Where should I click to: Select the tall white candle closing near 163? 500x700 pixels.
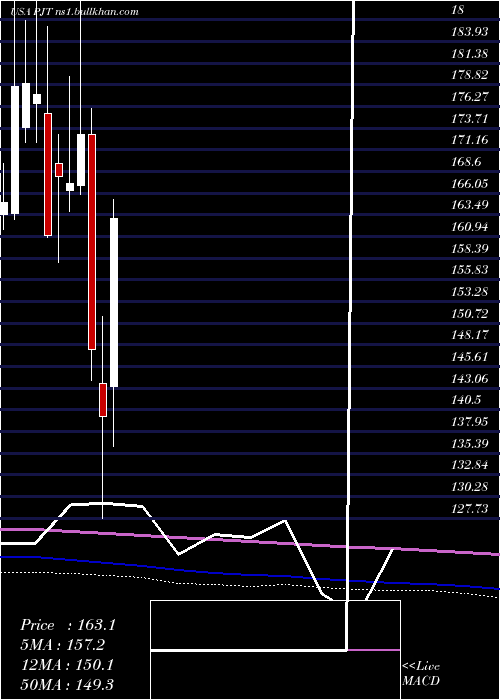pyautogui.click(x=114, y=302)
